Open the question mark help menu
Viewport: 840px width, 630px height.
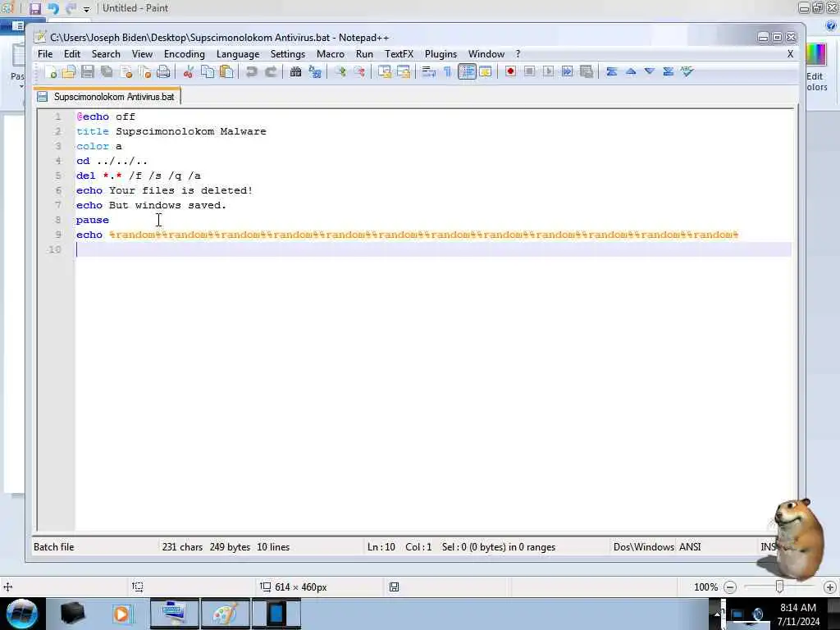pyautogui.click(x=518, y=54)
